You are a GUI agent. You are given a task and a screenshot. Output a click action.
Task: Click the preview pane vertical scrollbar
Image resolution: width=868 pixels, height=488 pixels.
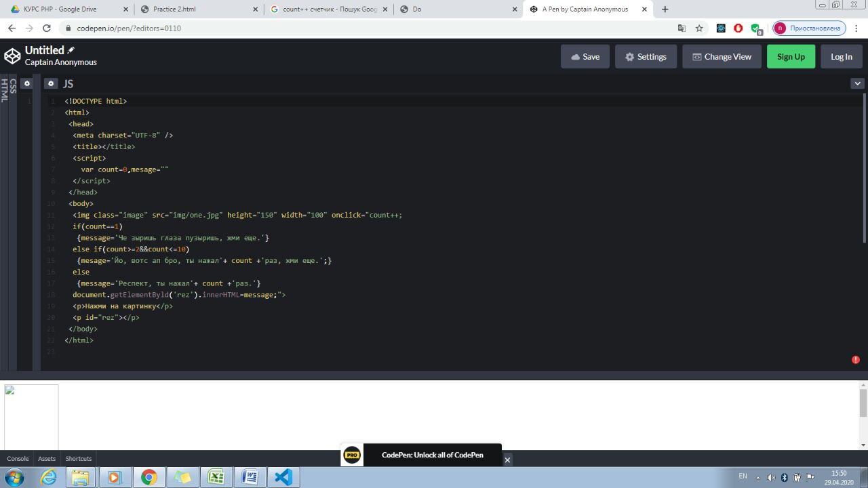click(x=863, y=403)
